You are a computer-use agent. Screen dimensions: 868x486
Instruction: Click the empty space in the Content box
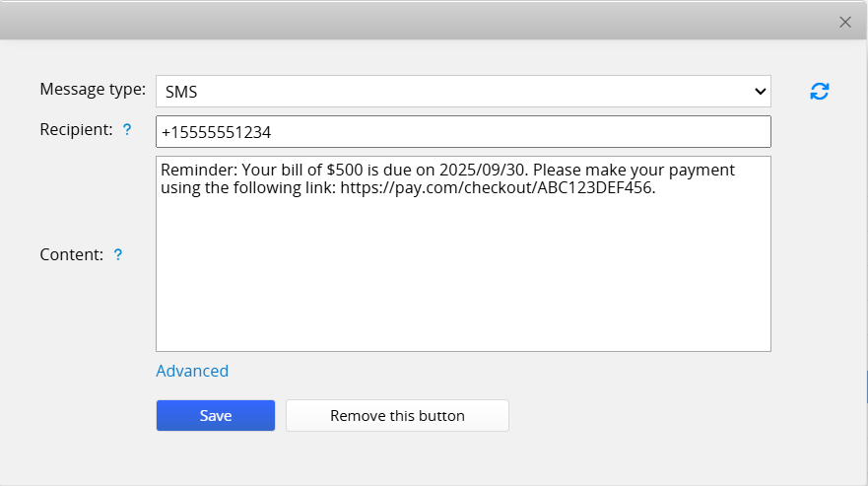(x=463, y=276)
